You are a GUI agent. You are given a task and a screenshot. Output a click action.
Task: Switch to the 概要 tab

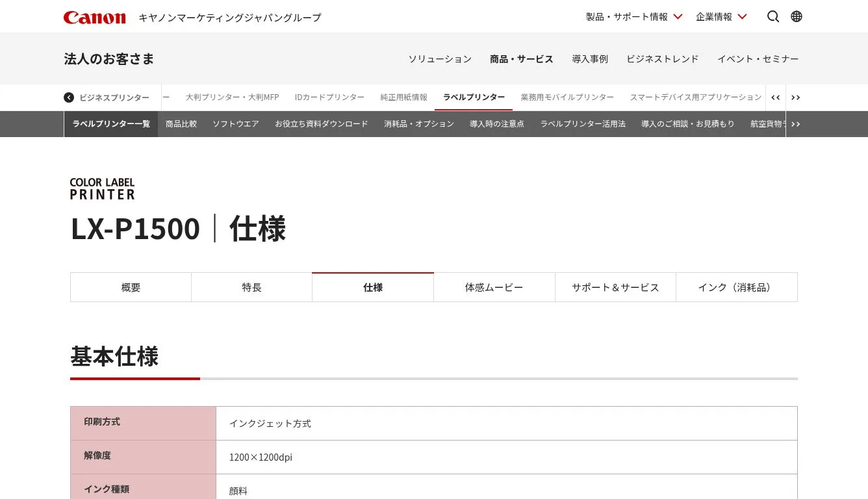(131, 287)
